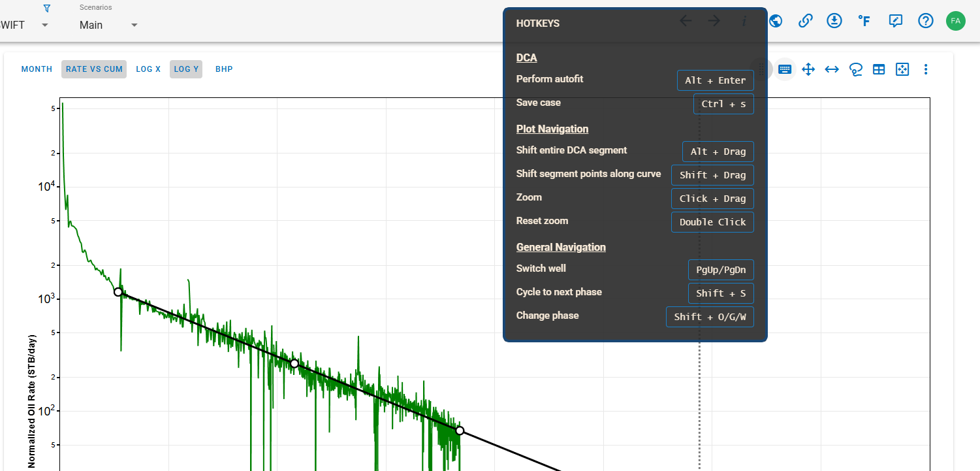Click the PgUp/PgDn key badge

(721, 270)
